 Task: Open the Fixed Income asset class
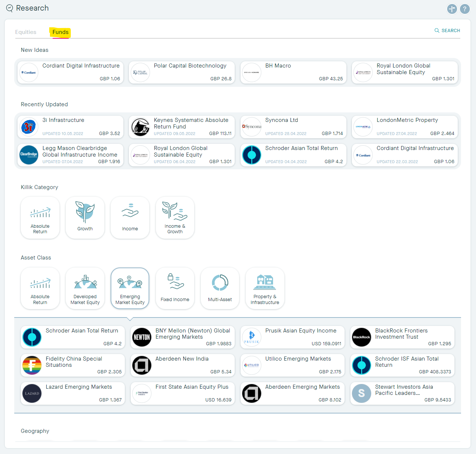point(175,288)
